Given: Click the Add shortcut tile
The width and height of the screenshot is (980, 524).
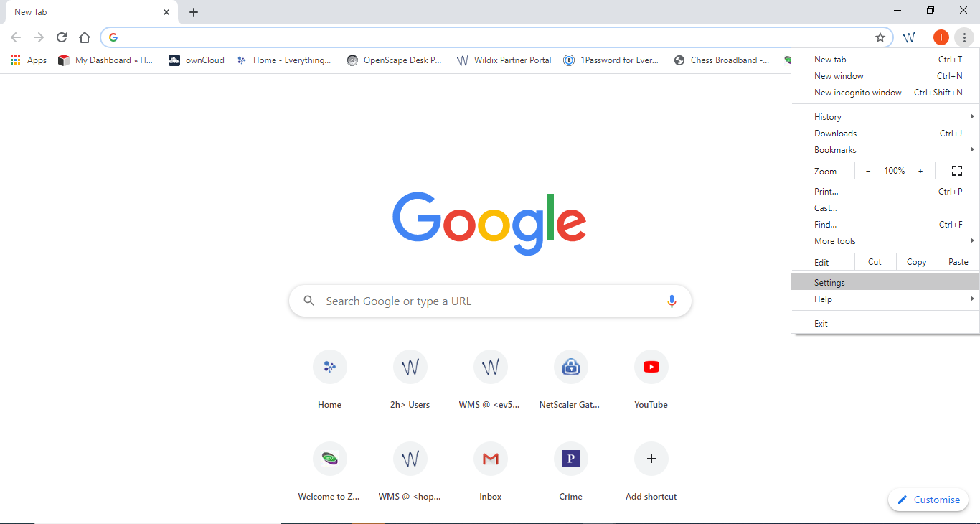Looking at the screenshot, I should click(x=651, y=472).
